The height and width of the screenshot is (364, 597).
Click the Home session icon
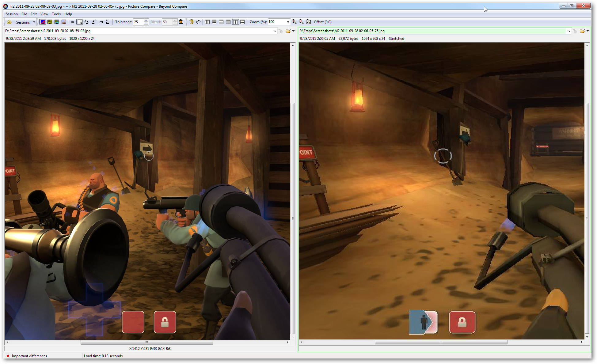point(9,22)
